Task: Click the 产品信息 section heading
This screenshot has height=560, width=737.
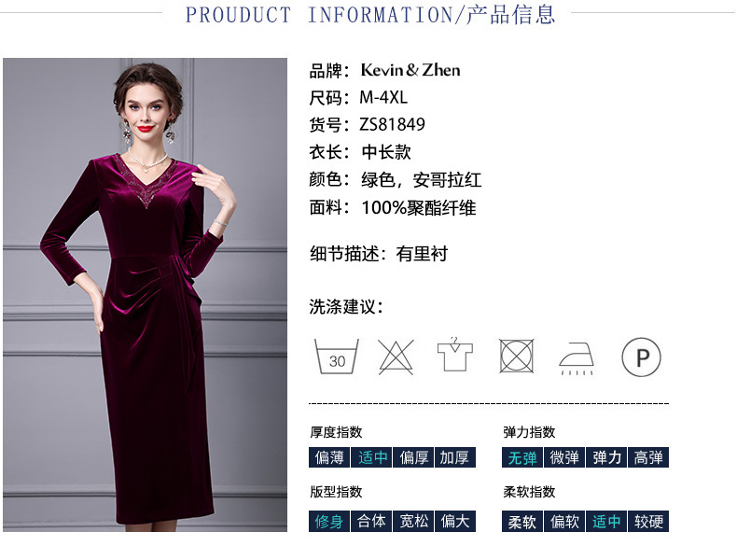Action: point(510,15)
